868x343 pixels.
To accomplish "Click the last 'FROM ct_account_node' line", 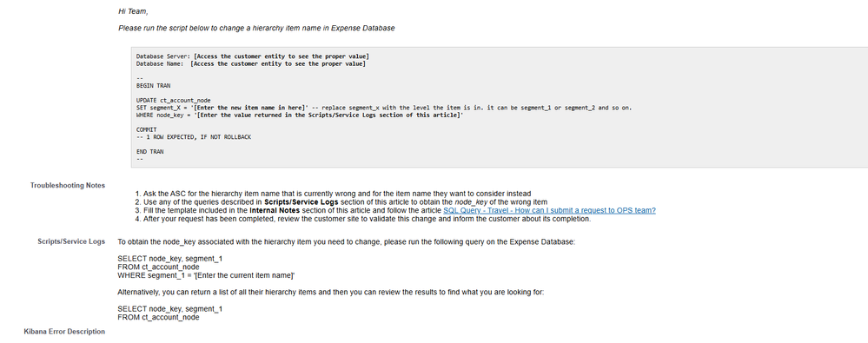I will [x=158, y=317].
